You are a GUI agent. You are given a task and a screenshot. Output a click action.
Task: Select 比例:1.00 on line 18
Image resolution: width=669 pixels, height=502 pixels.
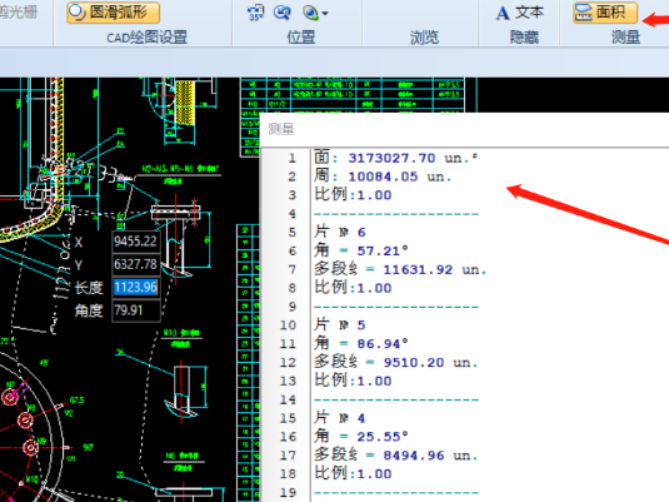coord(353,474)
